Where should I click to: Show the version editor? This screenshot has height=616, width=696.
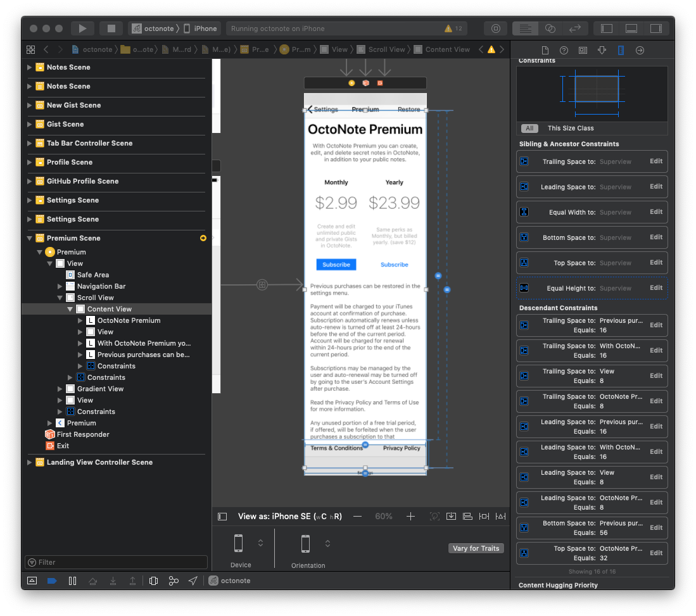pos(575,28)
